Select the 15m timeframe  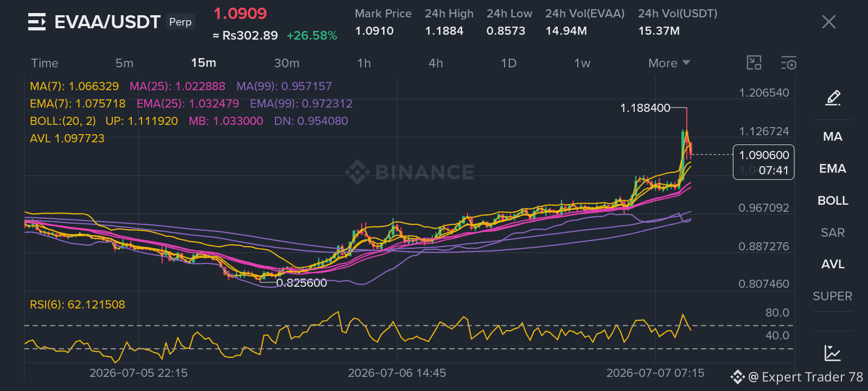(203, 63)
